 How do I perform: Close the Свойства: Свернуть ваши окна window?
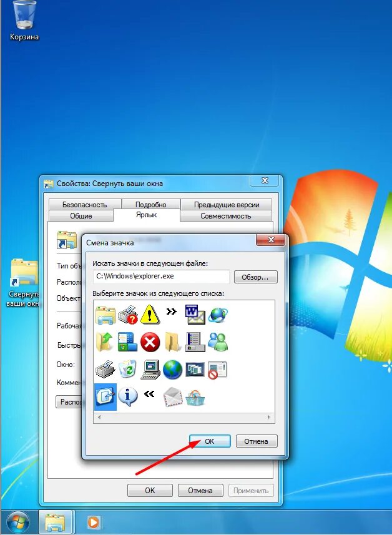[265, 180]
